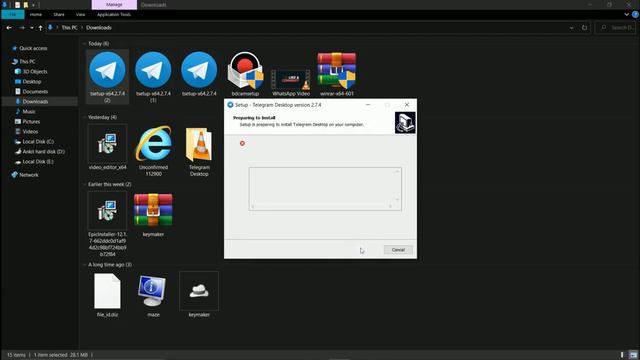Open Videos folder in sidebar
Viewport: 640px width, 360px height.
(27, 132)
